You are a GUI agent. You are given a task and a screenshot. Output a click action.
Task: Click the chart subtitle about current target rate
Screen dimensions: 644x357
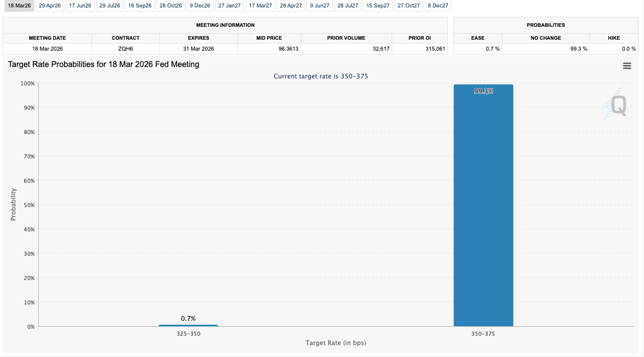(x=322, y=76)
